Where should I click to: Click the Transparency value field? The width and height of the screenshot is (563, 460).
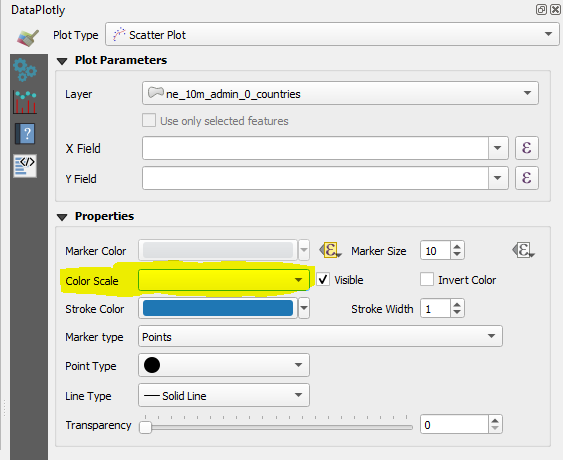455,425
